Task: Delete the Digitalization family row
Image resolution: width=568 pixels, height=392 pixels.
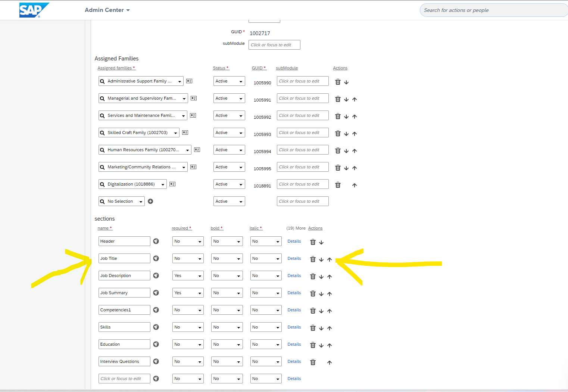Action: (338, 185)
